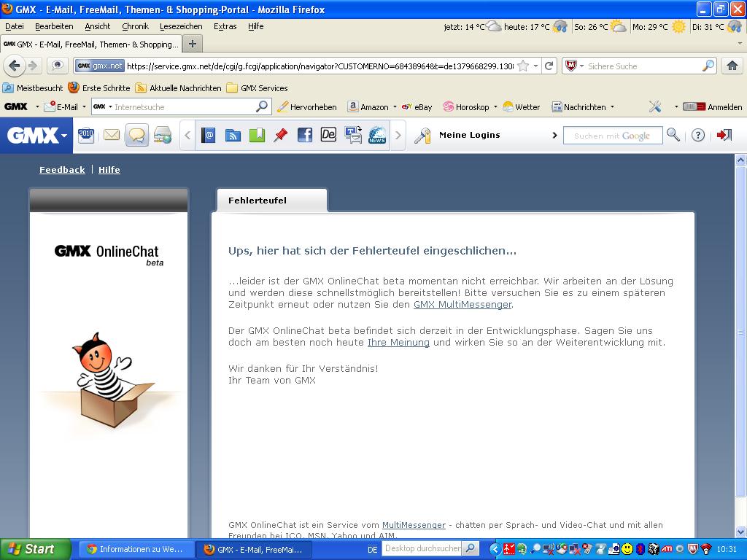
Task: Open the Horoskop dropdown arrow
Action: [x=495, y=106]
